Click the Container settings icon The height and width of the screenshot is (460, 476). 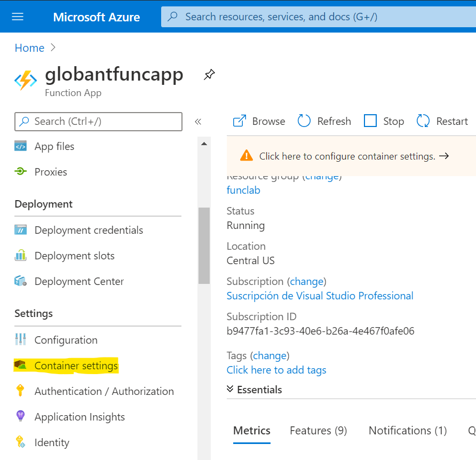pyautogui.click(x=20, y=364)
